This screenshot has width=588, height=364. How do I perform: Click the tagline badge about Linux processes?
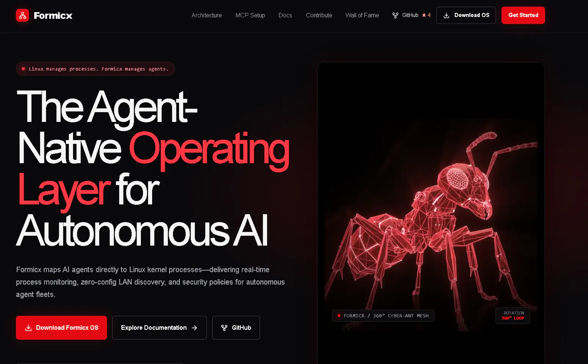95,69
